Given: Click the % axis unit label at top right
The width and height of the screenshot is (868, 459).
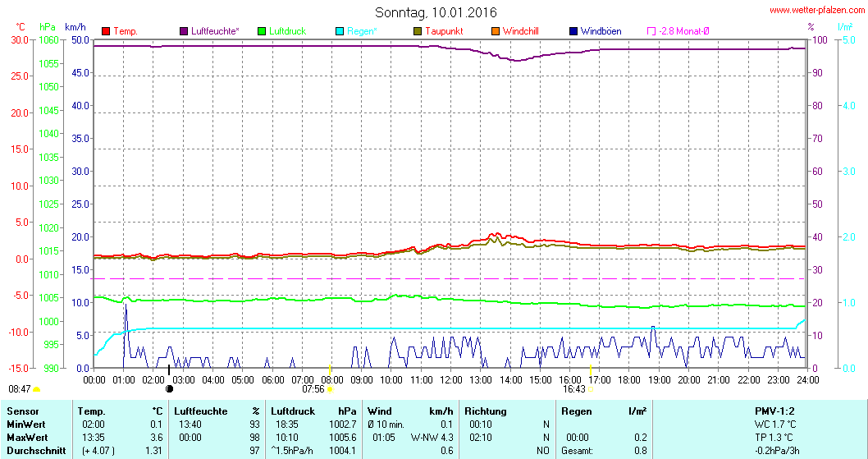Looking at the screenshot, I should (811, 26).
